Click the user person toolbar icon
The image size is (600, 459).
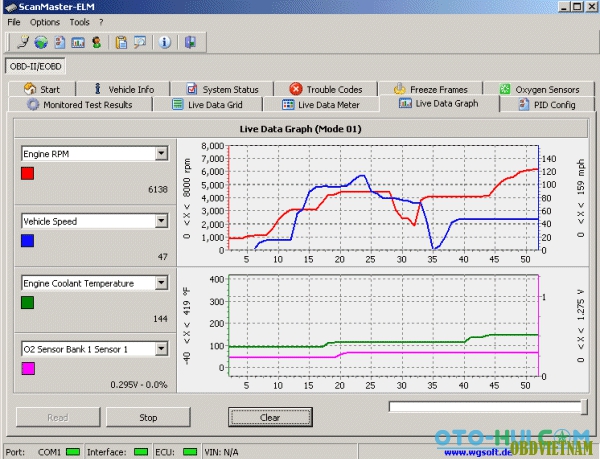point(96,42)
